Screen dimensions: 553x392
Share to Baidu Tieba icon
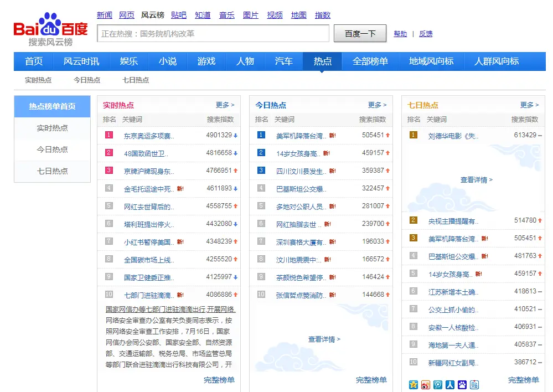(474, 384)
